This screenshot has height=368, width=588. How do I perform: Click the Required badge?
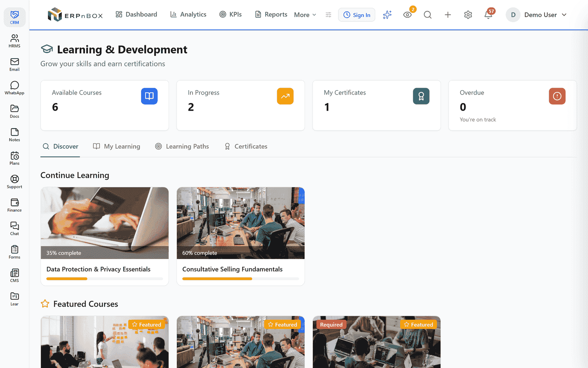coord(331,325)
